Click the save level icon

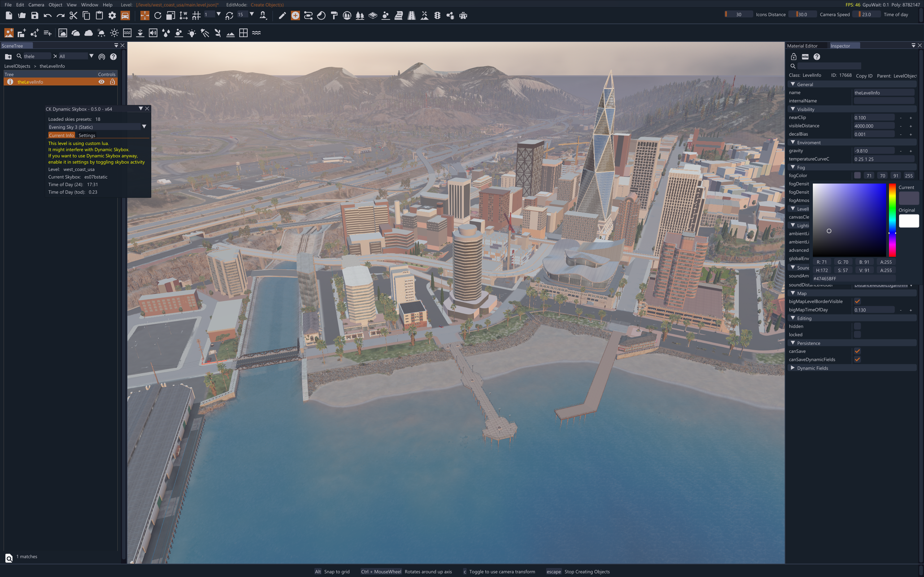(35, 16)
